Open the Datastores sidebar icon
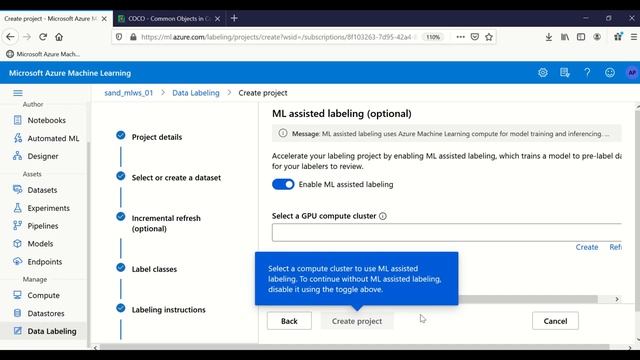The image size is (640, 360). (x=18, y=313)
